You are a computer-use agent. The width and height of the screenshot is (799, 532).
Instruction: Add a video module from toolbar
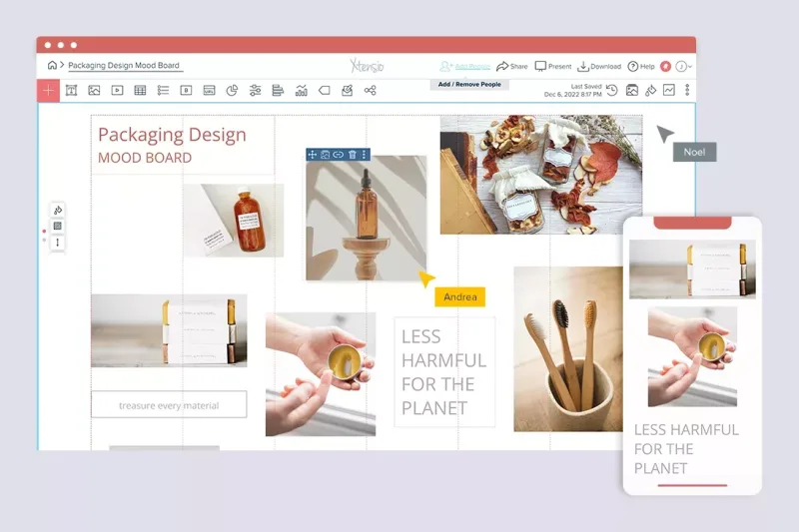(117, 90)
